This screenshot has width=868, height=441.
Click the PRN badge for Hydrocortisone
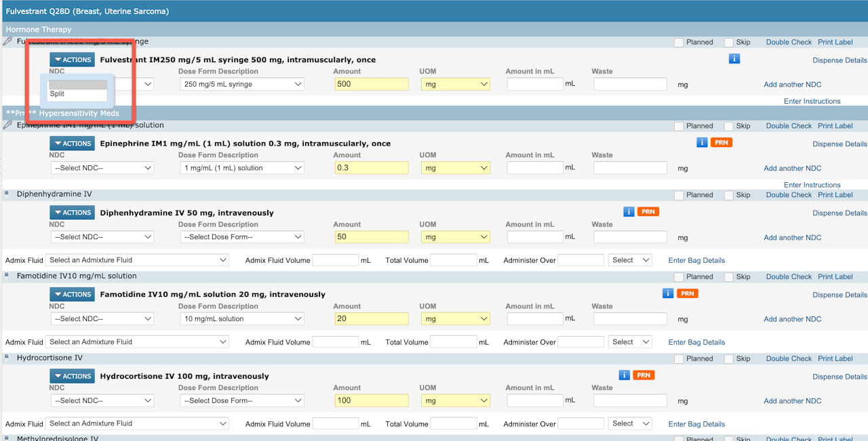click(644, 375)
